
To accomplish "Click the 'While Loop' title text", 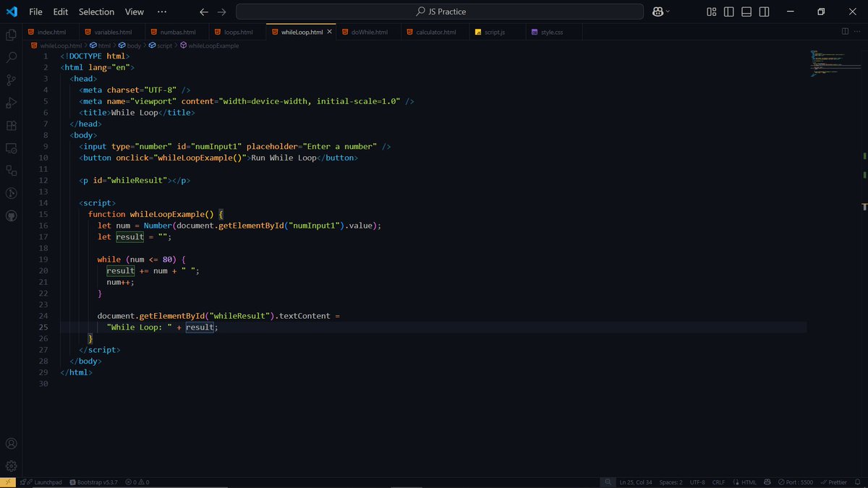I will coord(134,113).
